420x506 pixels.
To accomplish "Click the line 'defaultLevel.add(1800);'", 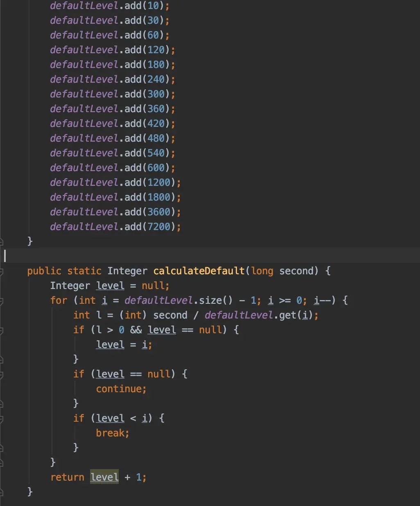I will (x=115, y=197).
